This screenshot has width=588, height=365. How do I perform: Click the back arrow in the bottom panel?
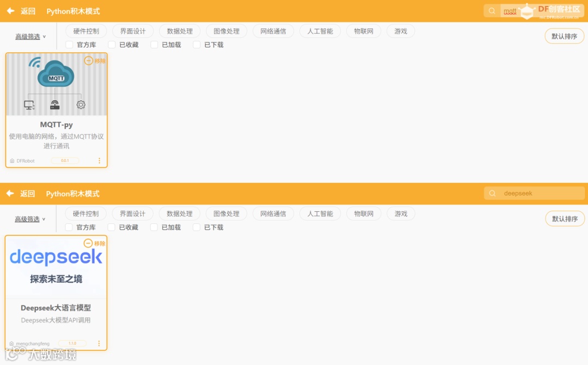coord(10,193)
